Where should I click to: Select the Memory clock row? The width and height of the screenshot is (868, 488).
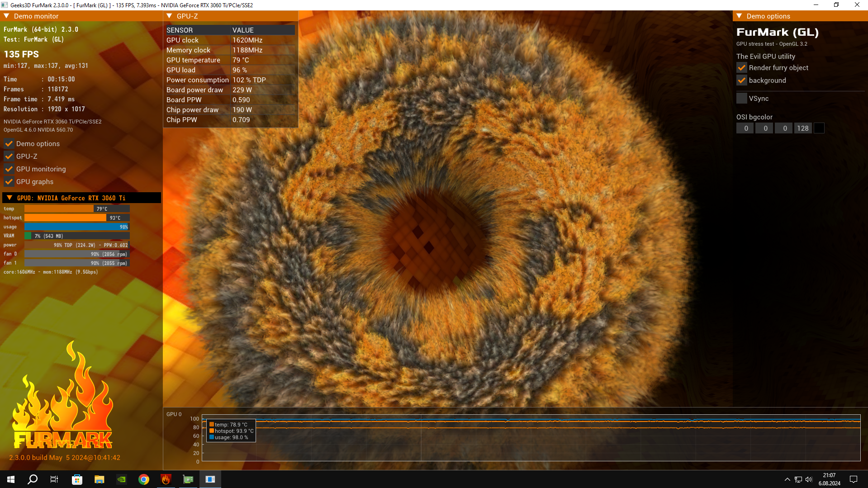pyautogui.click(x=230, y=50)
